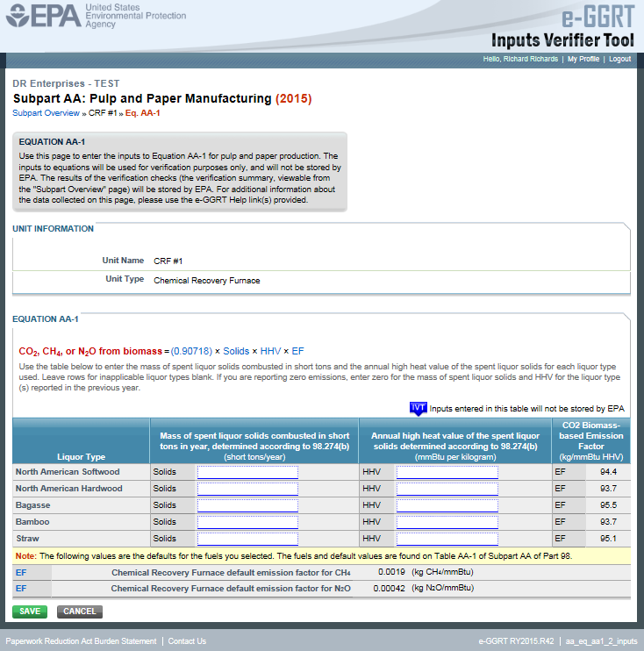This screenshot has width=644, height=651.
Task: Click the HHV term in the equation
Action: (270, 351)
